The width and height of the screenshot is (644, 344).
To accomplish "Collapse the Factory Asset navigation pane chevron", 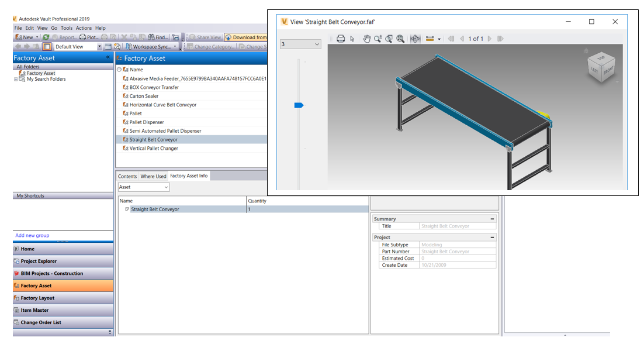I will coord(108,57).
